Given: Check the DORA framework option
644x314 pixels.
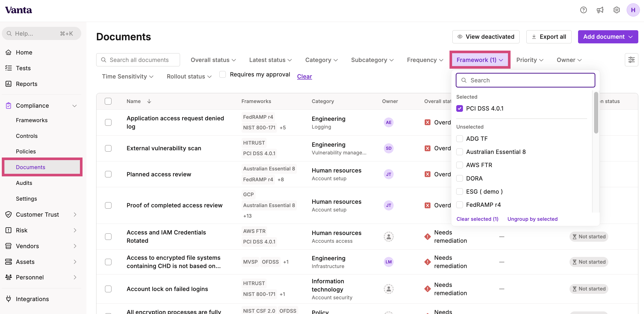Looking at the screenshot, I should 460,178.
